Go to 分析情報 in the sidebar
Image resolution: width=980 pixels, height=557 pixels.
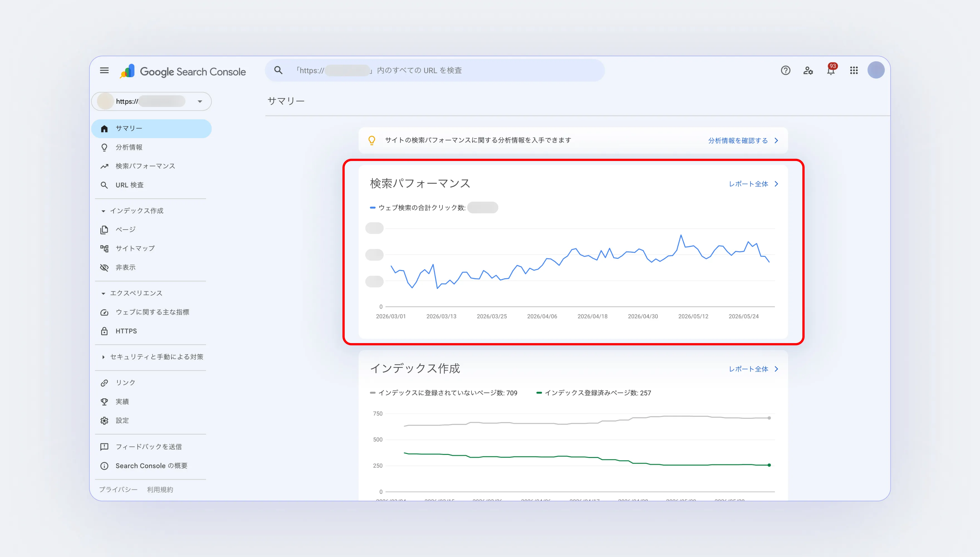[151, 147]
